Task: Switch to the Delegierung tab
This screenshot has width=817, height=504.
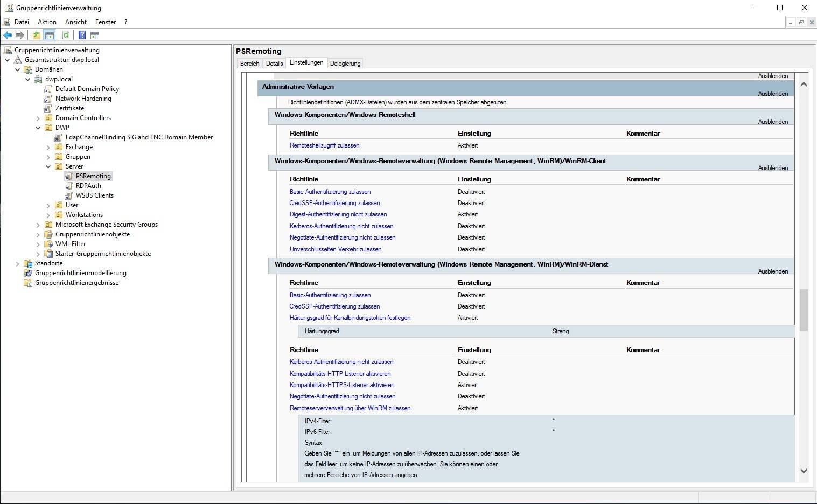Action: coord(345,64)
